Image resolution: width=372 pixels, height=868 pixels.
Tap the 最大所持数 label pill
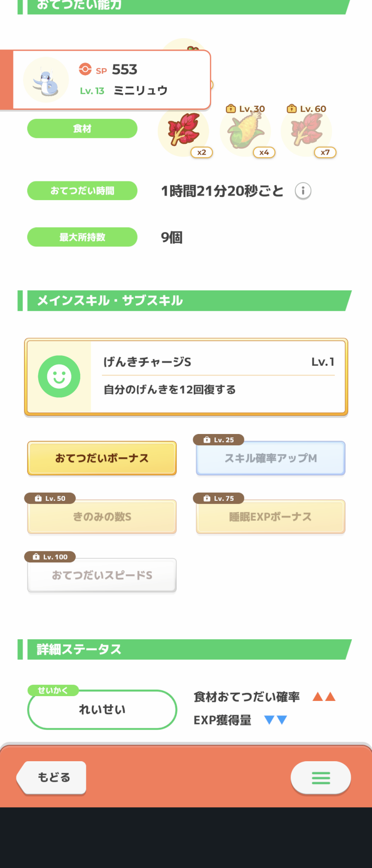82,237
